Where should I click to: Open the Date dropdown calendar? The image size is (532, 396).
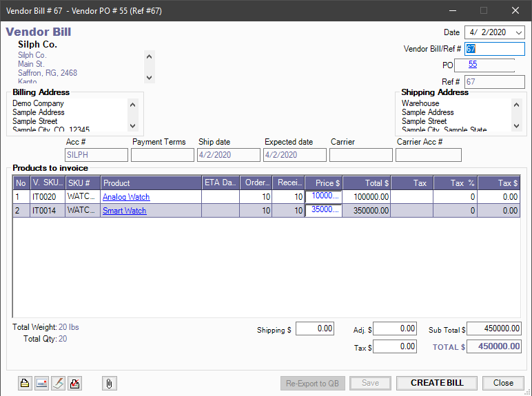[x=518, y=32]
